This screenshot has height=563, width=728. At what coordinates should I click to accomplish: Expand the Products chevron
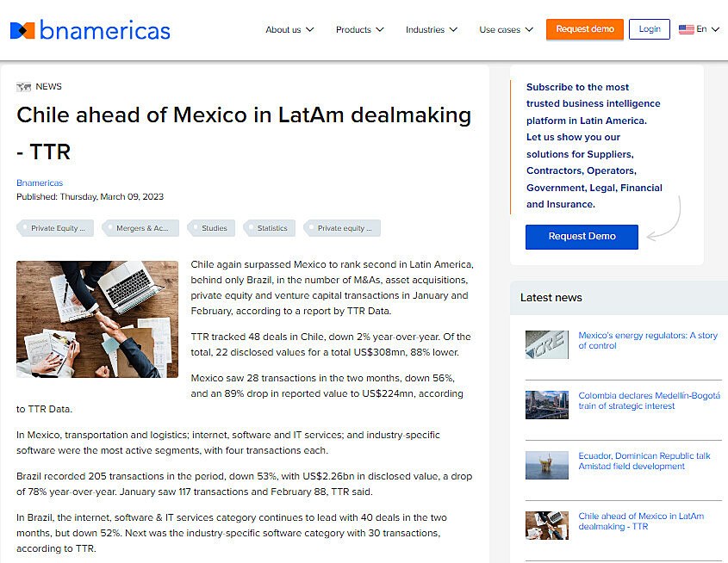coord(380,29)
